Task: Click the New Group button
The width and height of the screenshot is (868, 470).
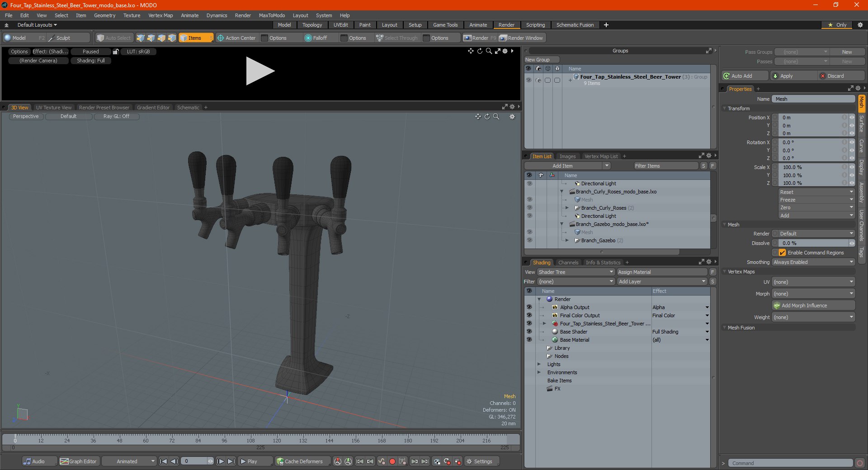Action: 542,60
